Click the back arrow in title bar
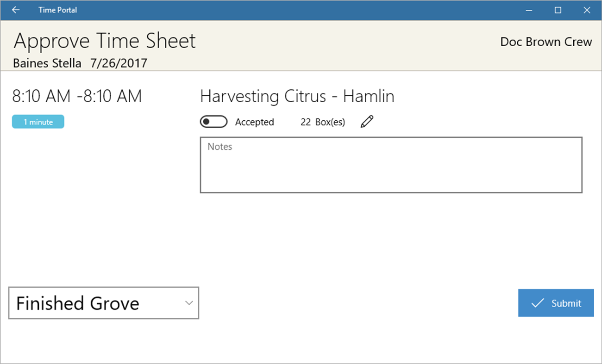The image size is (602, 364). pyautogui.click(x=16, y=10)
